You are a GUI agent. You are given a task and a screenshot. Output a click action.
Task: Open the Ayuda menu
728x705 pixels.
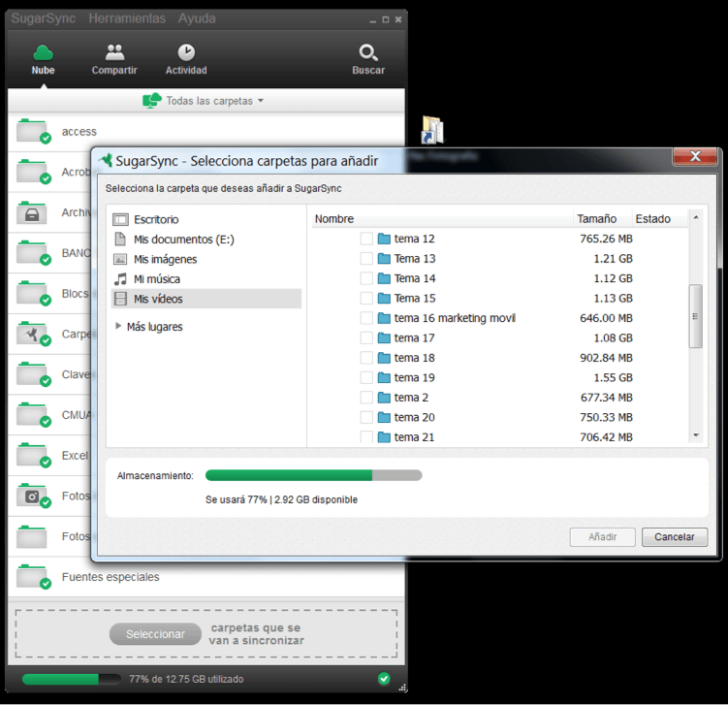point(197,18)
